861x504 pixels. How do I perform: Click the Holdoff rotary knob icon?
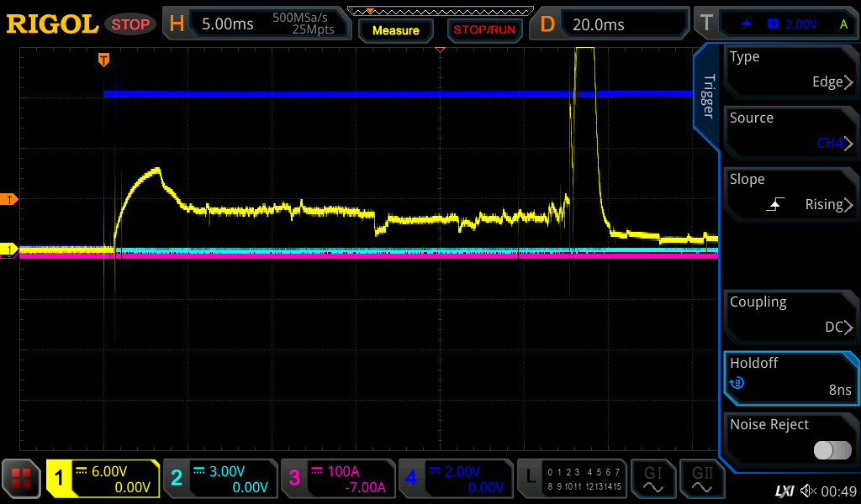click(737, 383)
